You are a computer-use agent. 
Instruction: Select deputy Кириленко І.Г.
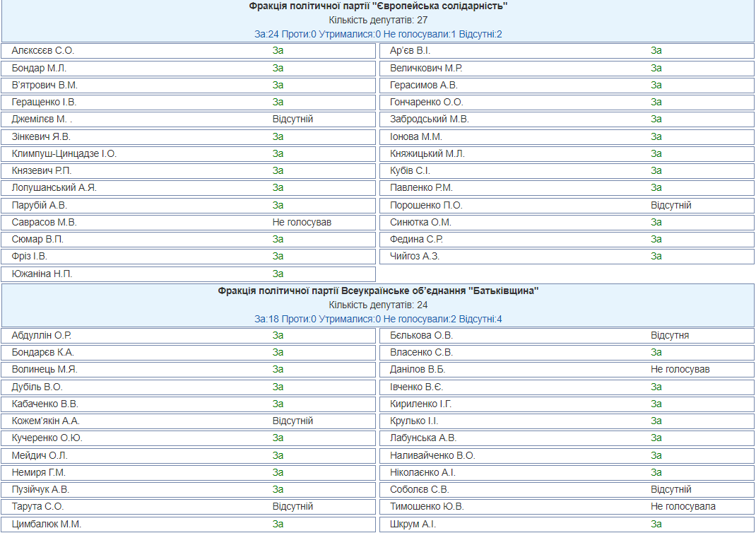tap(421, 404)
